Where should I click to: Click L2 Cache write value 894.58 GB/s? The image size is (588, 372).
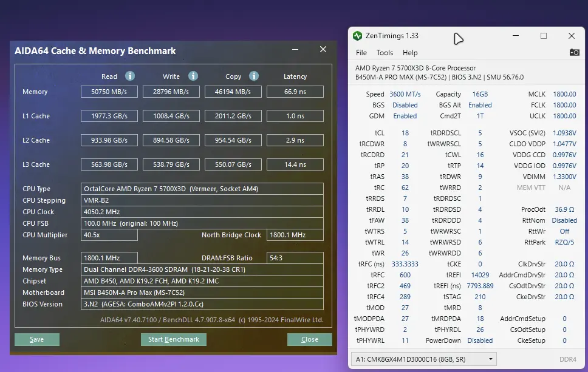(171, 140)
